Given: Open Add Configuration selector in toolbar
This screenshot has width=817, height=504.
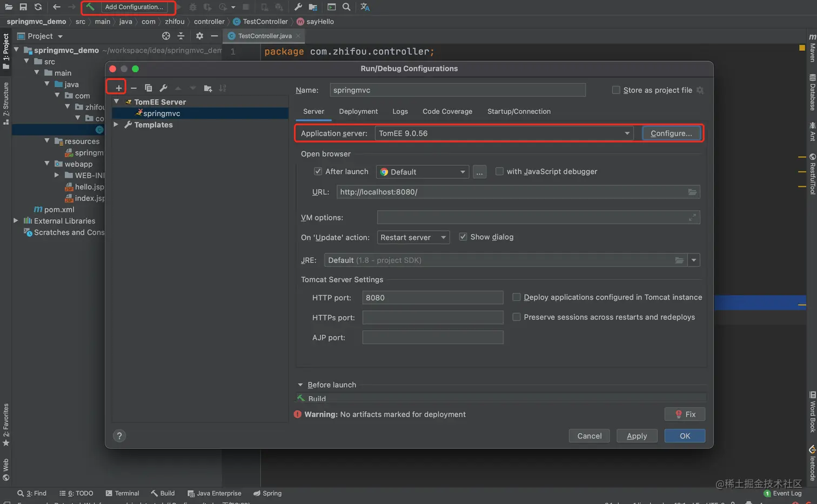Looking at the screenshot, I should [x=134, y=7].
